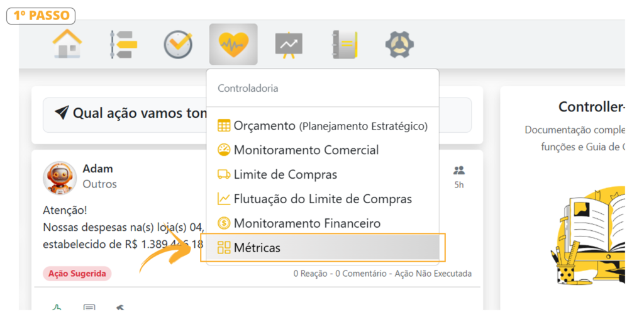
Task: Click Adam's robot avatar thumbnail
Action: tap(60, 177)
